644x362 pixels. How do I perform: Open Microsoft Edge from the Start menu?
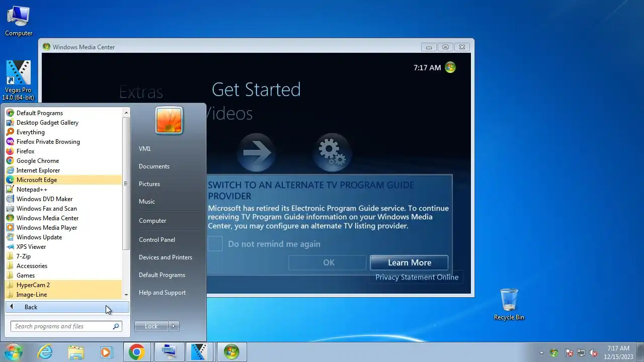coord(63,180)
